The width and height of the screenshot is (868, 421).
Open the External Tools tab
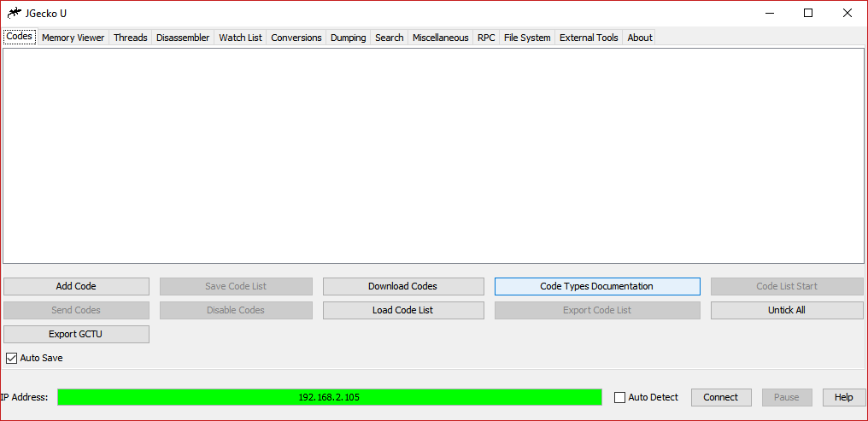tap(589, 38)
